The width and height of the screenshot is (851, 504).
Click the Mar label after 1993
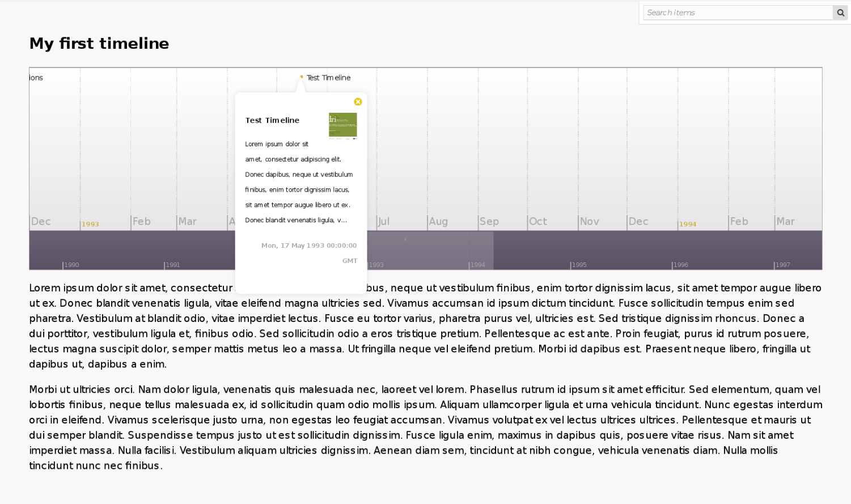point(188,222)
